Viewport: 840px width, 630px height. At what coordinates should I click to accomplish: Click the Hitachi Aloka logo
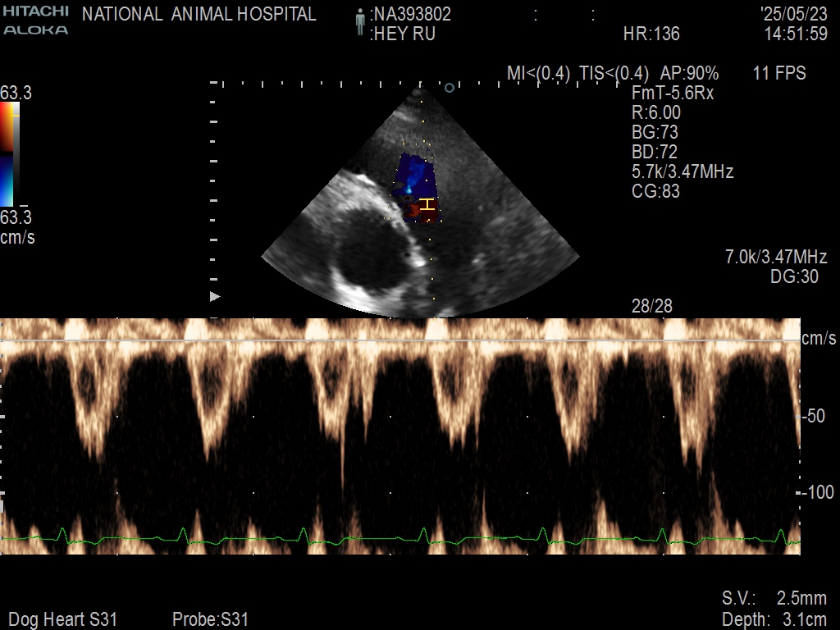(x=35, y=18)
